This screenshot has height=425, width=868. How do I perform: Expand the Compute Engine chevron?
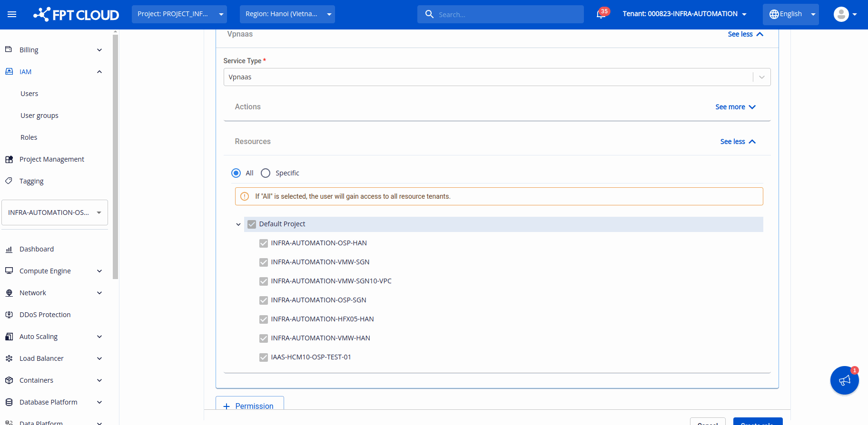click(99, 271)
